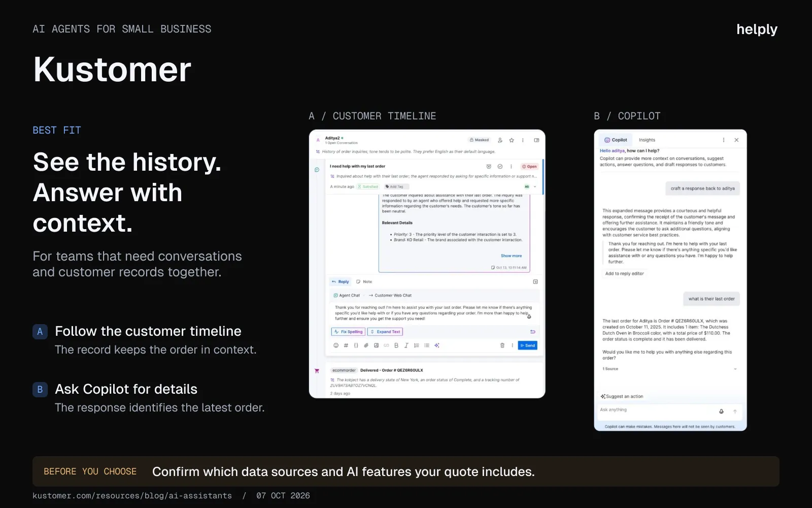Insert a bulleted list
The image size is (812, 508).
[426, 345]
